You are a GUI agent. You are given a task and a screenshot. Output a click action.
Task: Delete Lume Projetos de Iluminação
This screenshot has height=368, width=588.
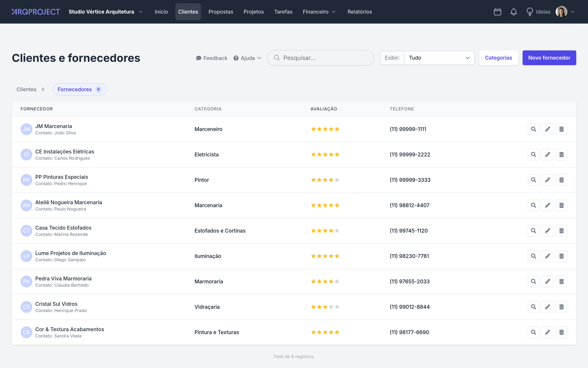(561, 256)
